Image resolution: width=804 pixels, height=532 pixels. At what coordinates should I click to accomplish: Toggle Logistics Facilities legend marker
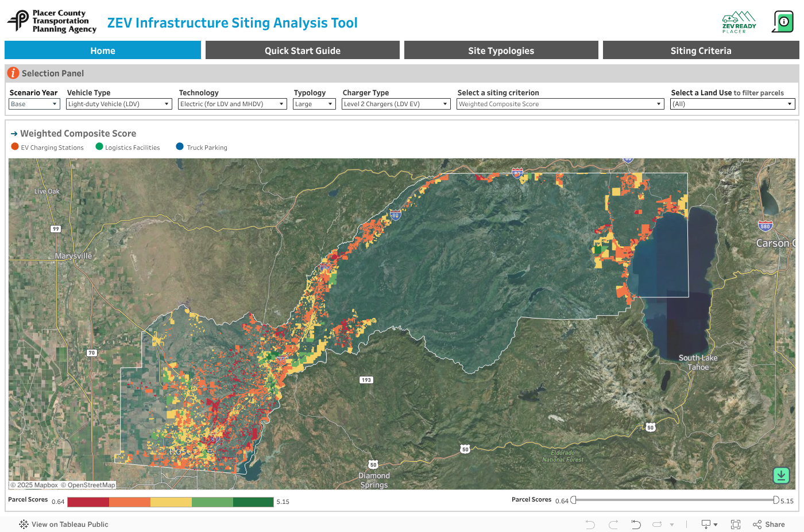[99, 147]
